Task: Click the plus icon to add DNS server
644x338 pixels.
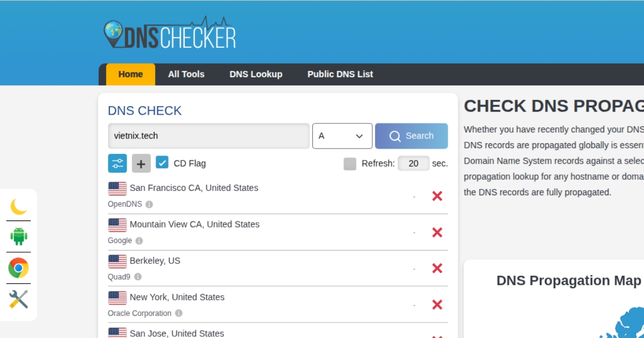Action: (x=141, y=164)
